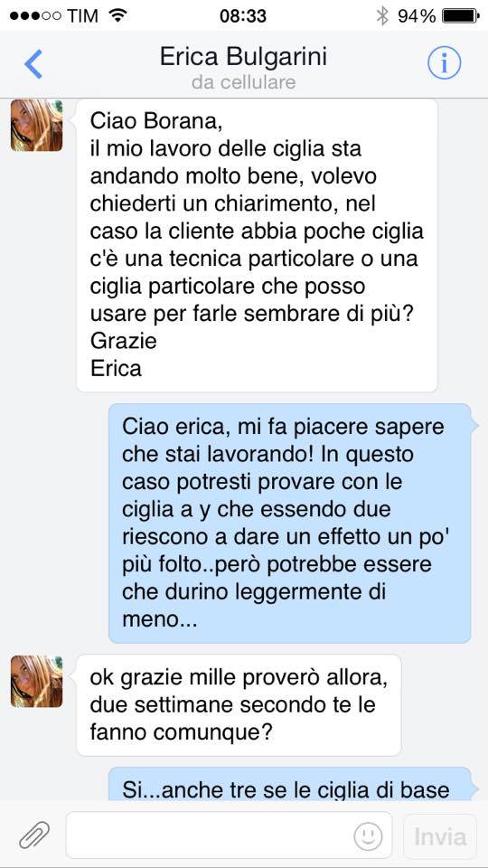Tap Erica's avatar beside first message

click(x=36, y=126)
